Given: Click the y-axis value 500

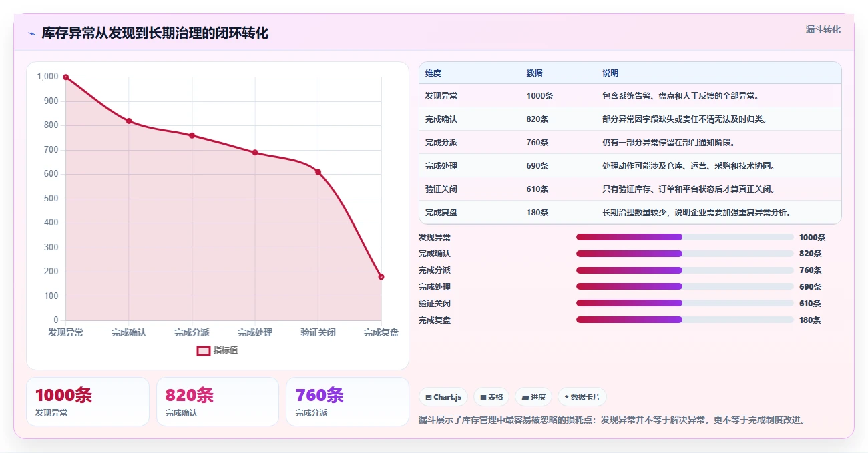Looking at the screenshot, I should (51, 199).
